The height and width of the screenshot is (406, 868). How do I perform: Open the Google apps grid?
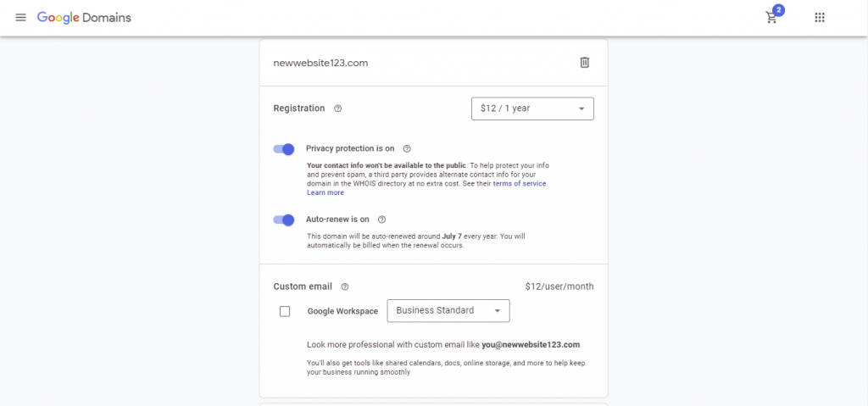pos(820,18)
